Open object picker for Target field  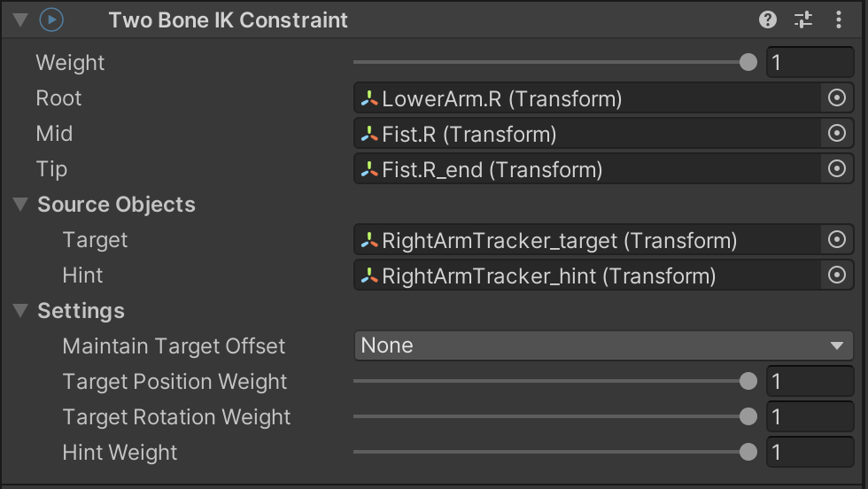[x=836, y=240]
